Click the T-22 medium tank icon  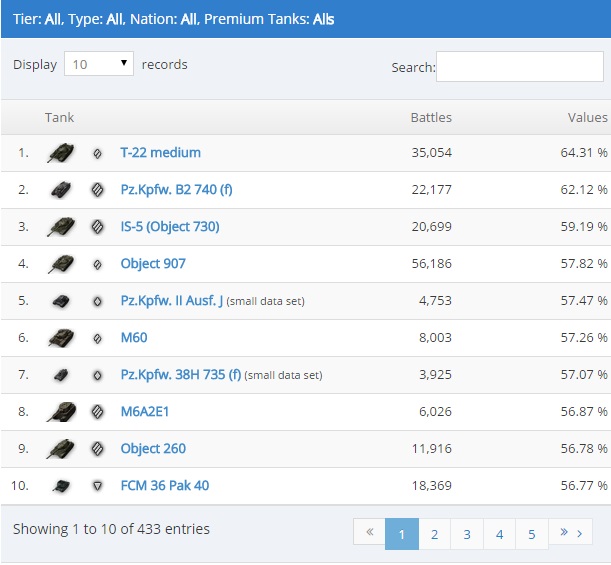tap(61, 153)
